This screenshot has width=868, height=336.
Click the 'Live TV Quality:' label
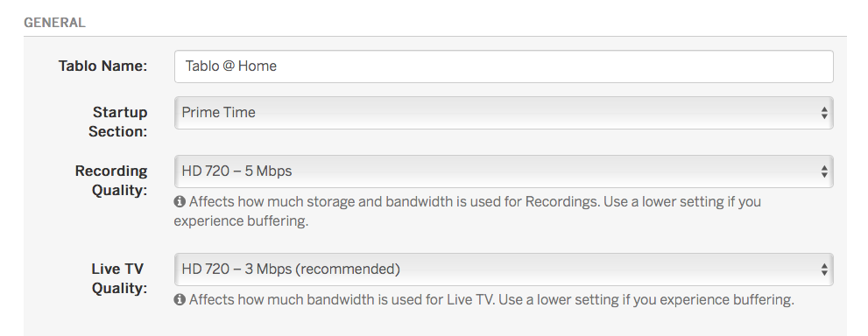click(x=118, y=278)
